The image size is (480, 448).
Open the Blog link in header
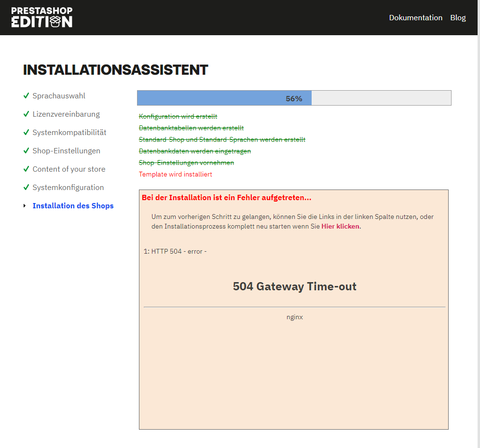pos(458,18)
